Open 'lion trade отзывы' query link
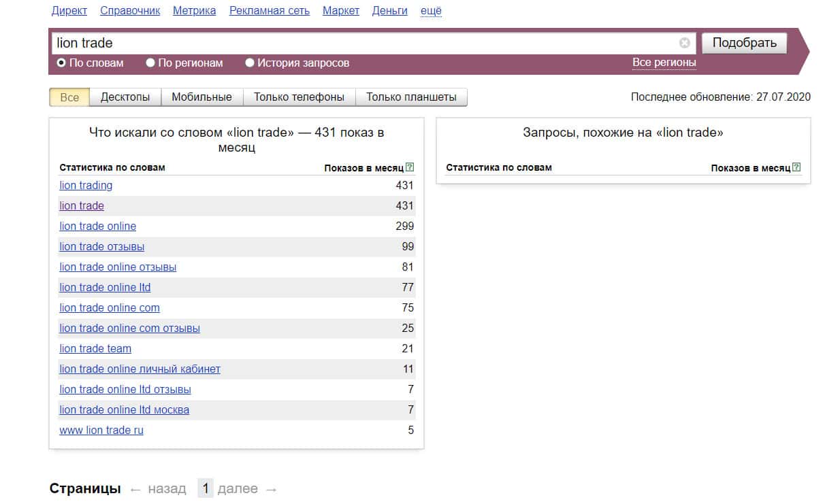 [101, 246]
